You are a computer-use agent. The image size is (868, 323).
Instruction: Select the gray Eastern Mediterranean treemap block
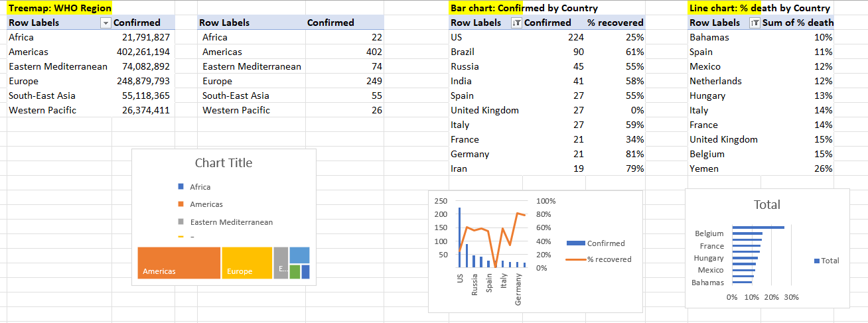[281, 263]
